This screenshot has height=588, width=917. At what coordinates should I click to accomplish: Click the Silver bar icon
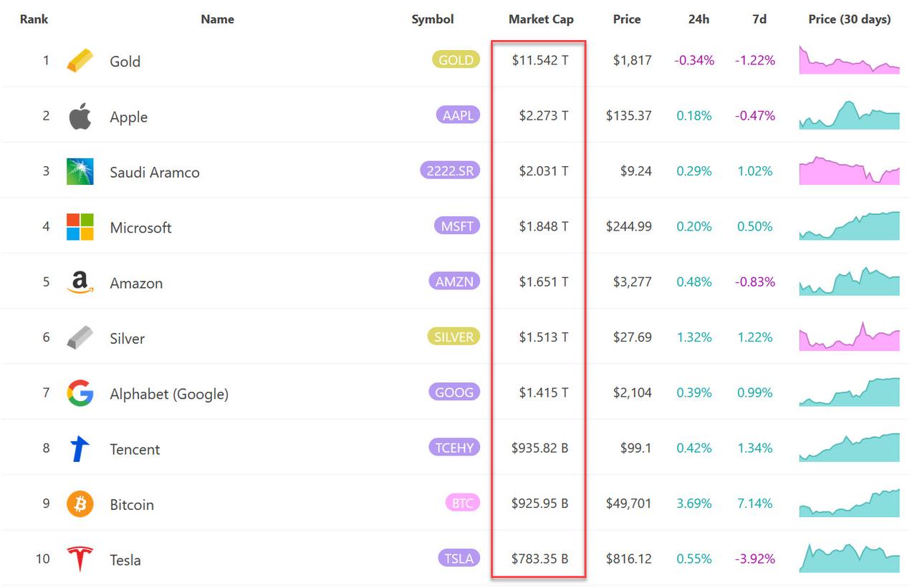point(80,337)
